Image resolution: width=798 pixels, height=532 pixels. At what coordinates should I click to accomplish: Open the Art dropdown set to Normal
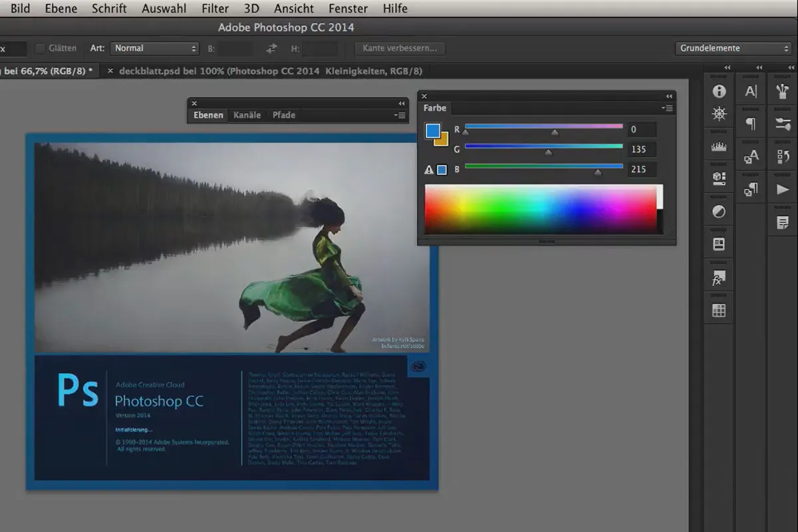click(x=155, y=49)
